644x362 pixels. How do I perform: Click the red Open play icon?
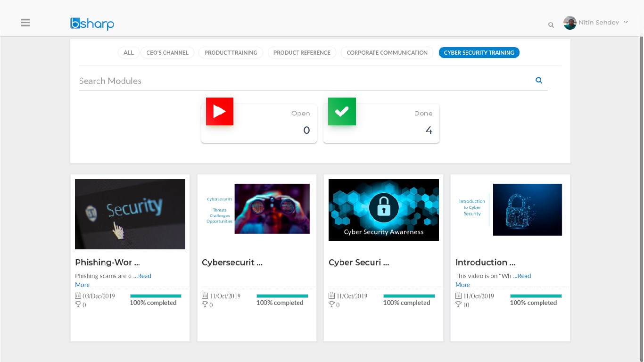(220, 111)
